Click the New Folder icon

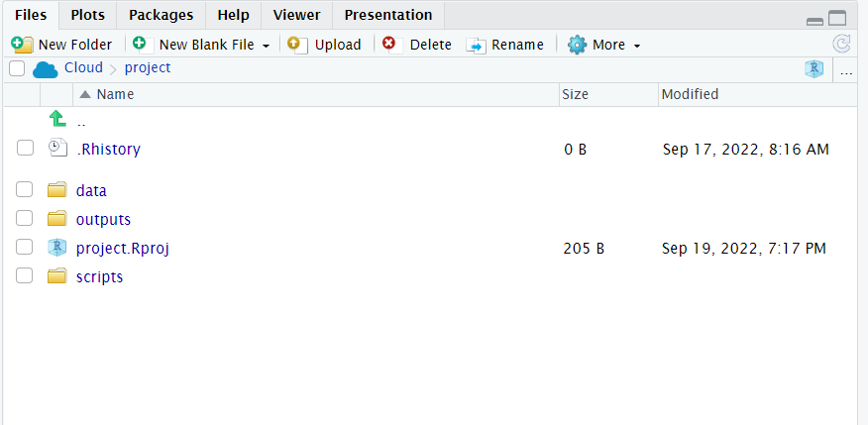(22, 45)
